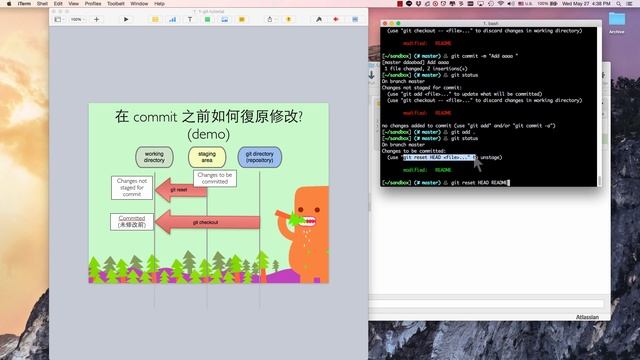Viewport: 640px width, 360px height.
Task: Click the AirPlay display icon in menu bar
Action: coord(480,4)
